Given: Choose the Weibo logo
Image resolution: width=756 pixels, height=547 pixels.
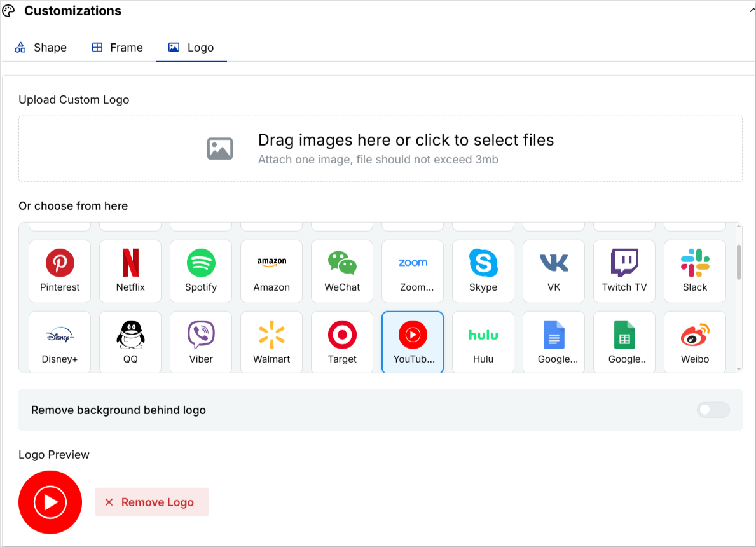Looking at the screenshot, I should [695, 342].
